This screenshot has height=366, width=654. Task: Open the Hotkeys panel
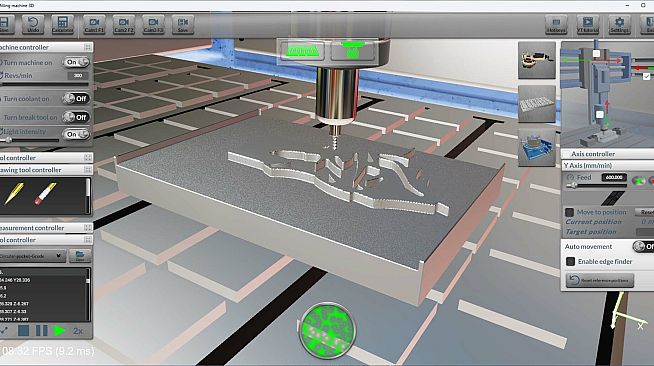click(x=556, y=25)
